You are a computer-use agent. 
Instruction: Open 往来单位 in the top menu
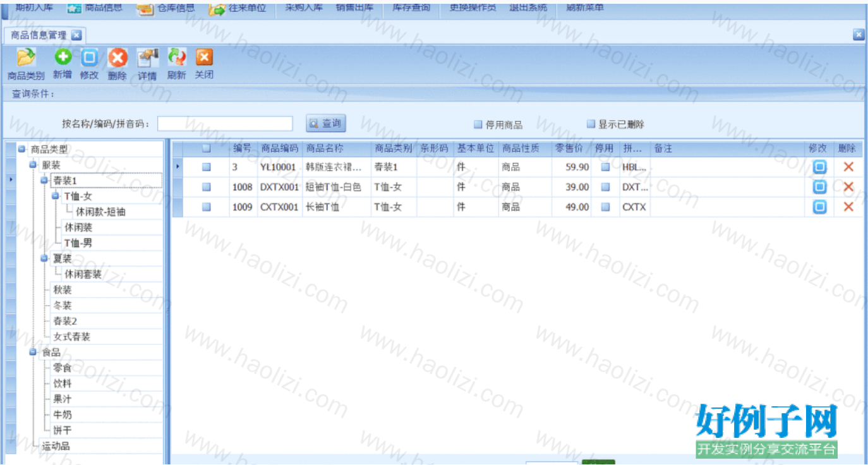click(238, 9)
